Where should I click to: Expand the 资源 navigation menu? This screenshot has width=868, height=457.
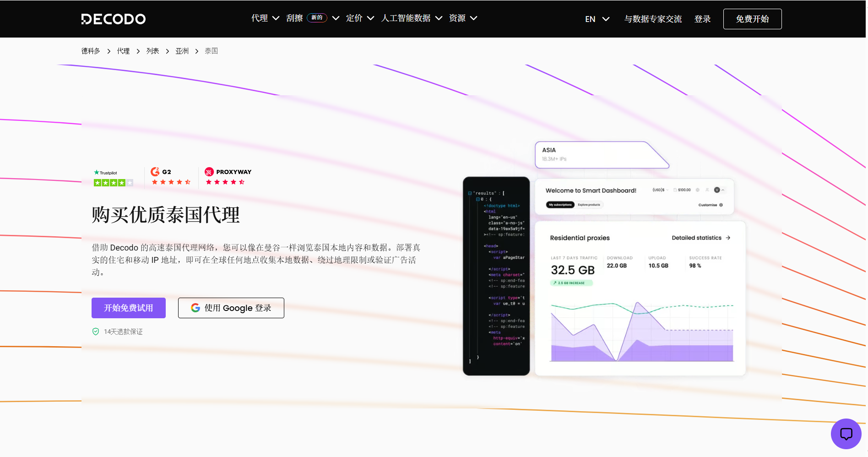[x=463, y=18]
